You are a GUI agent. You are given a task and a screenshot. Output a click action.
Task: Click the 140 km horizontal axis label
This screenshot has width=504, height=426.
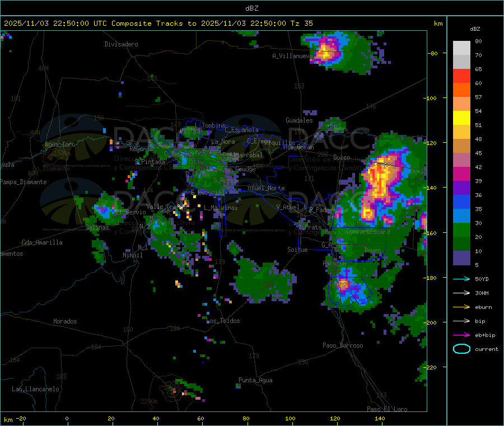pyautogui.click(x=380, y=418)
